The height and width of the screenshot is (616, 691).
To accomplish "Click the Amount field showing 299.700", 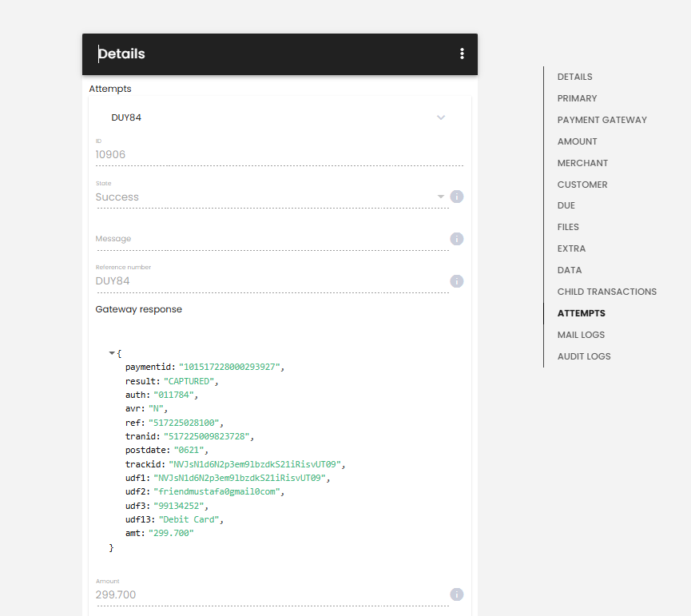I will pos(272,594).
